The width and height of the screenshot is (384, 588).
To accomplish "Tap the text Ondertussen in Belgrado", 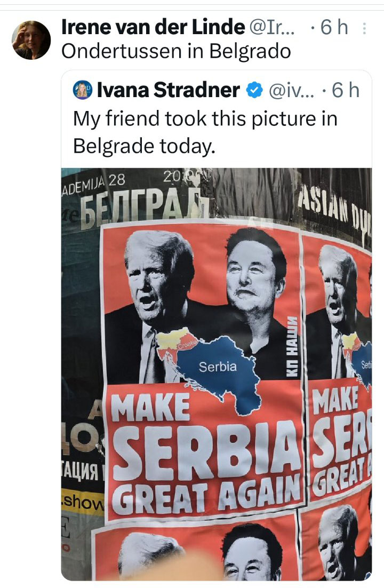I will click(x=176, y=51).
